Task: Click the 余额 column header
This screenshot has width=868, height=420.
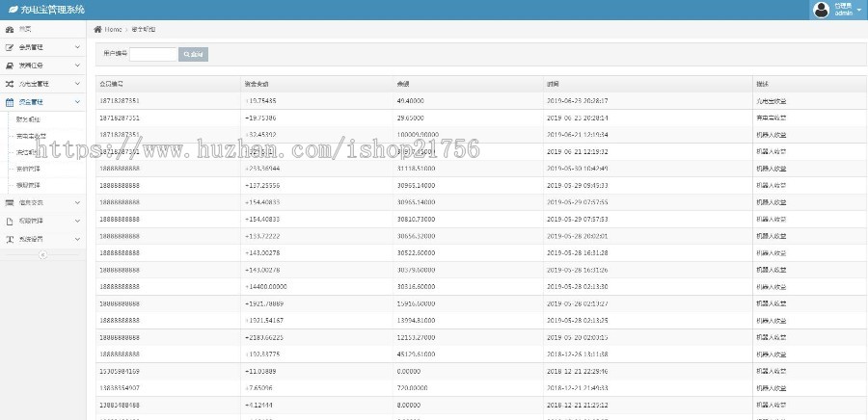Action: 403,84
